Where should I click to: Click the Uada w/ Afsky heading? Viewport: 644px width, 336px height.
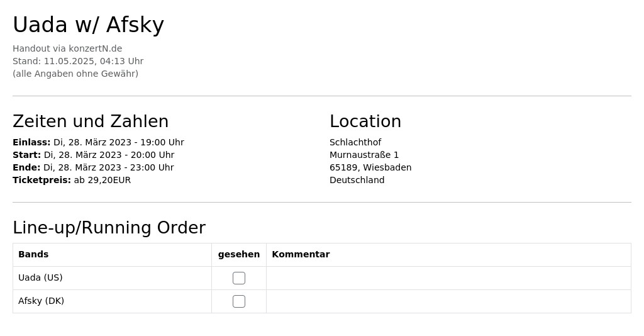pos(88,25)
